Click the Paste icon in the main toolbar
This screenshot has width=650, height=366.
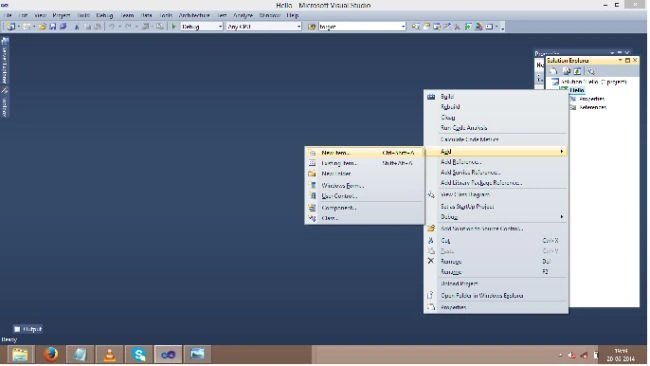(x=98, y=27)
